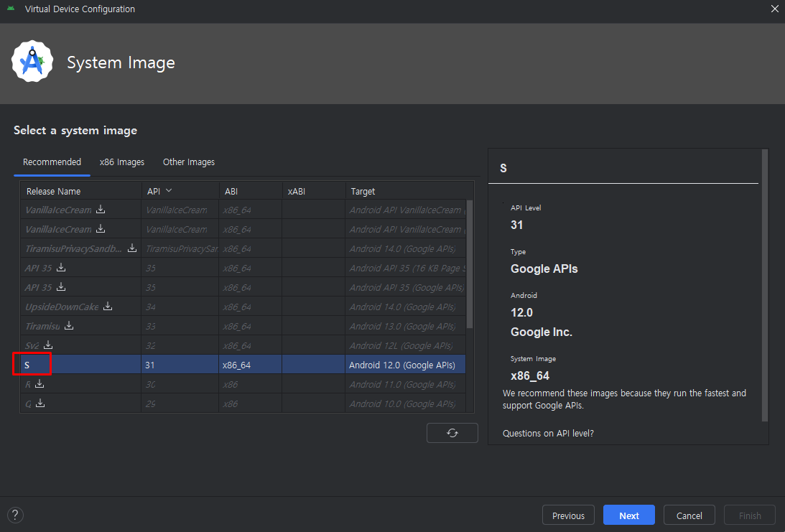The image size is (785, 532).
Task: Download the TiramisuPrivacySandbox image
Action: pos(132,248)
